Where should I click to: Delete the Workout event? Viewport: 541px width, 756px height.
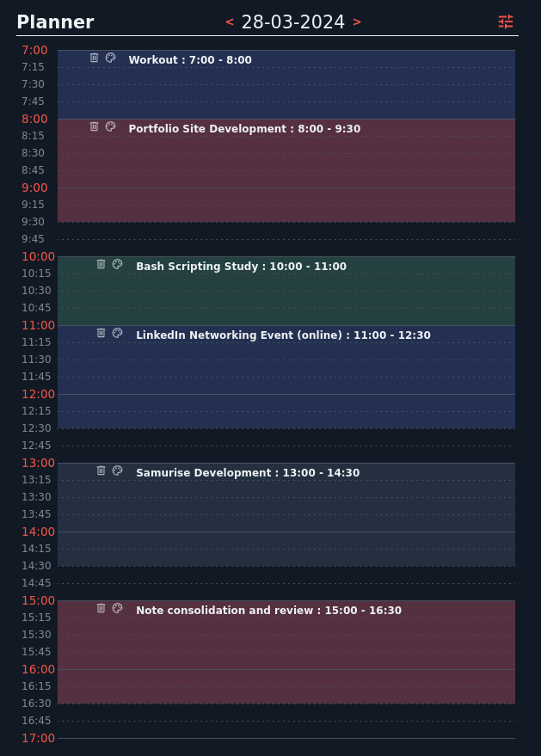tap(94, 58)
